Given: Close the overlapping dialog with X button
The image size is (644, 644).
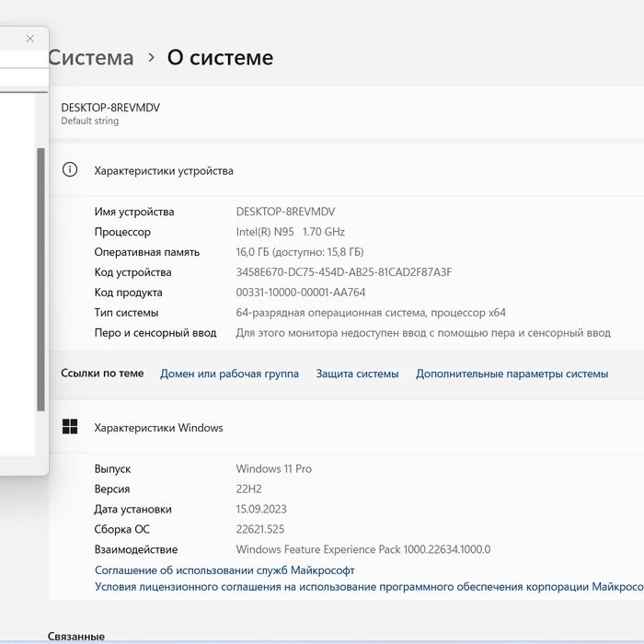Looking at the screenshot, I should pyautogui.click(x=30, y=39).
